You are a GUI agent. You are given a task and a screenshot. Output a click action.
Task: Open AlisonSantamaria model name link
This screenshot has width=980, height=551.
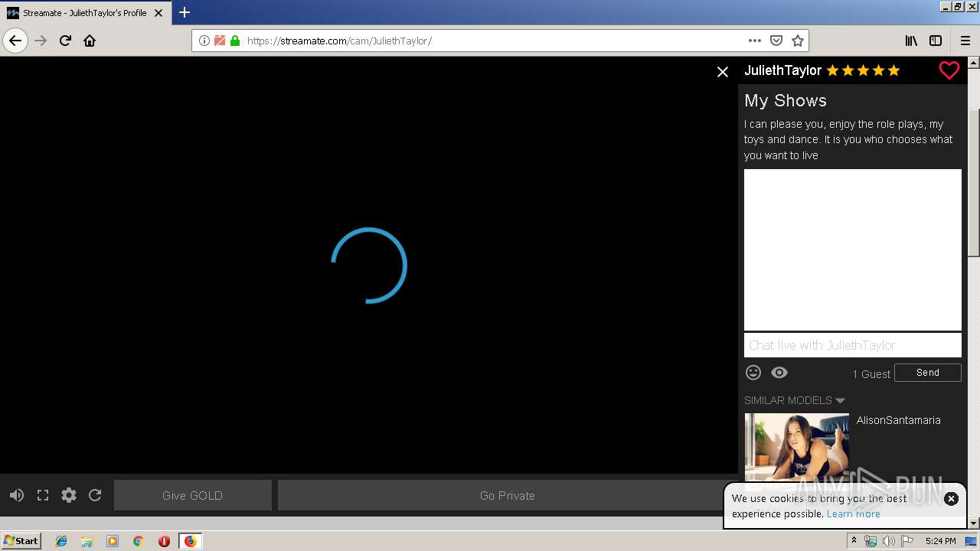(899, 420)
